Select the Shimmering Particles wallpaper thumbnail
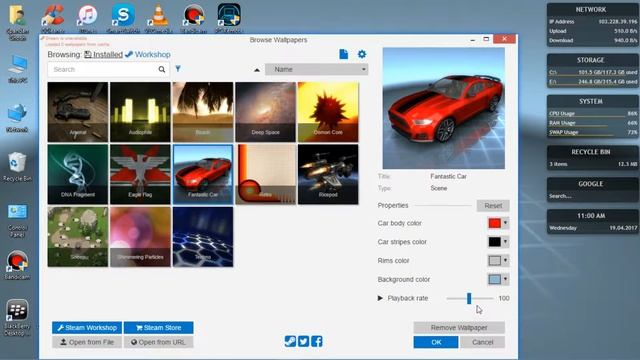The image size is (640, 360). tap(140, 237)
